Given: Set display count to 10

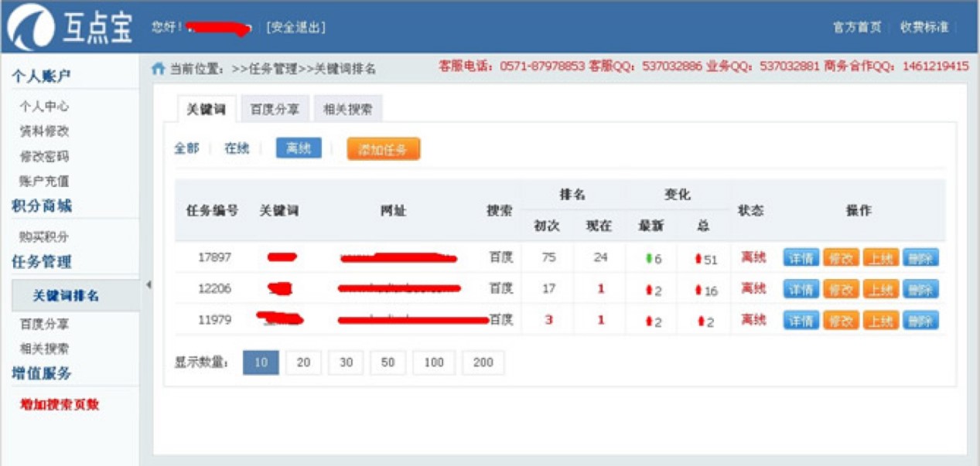Looking at the screenshot, I should (x=261, y=362).
